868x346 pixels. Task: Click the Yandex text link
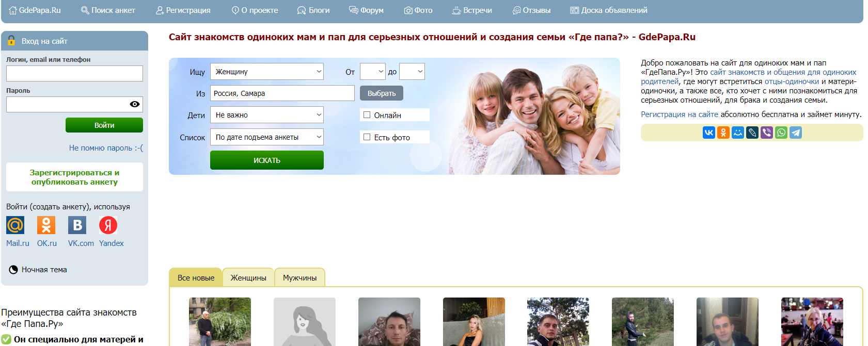pyautogui.click(x=112, y=243)
